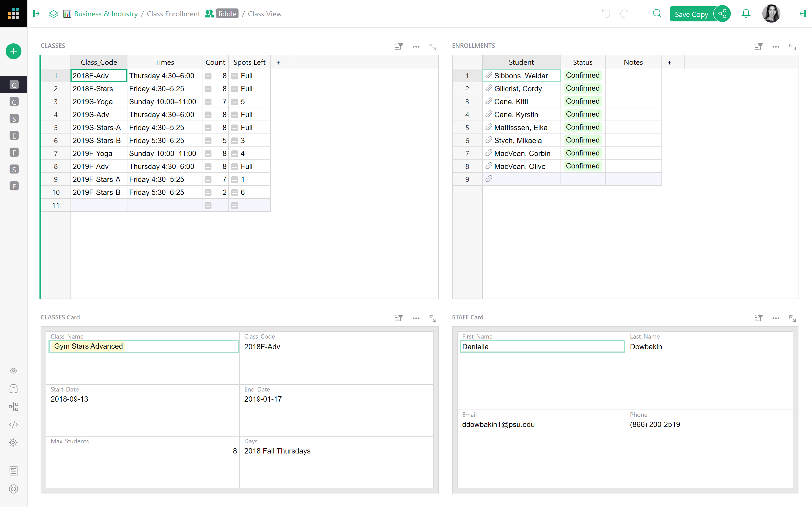Open sort and filter for CLASSES widget

pyautogui.click(x=399, y=46)
